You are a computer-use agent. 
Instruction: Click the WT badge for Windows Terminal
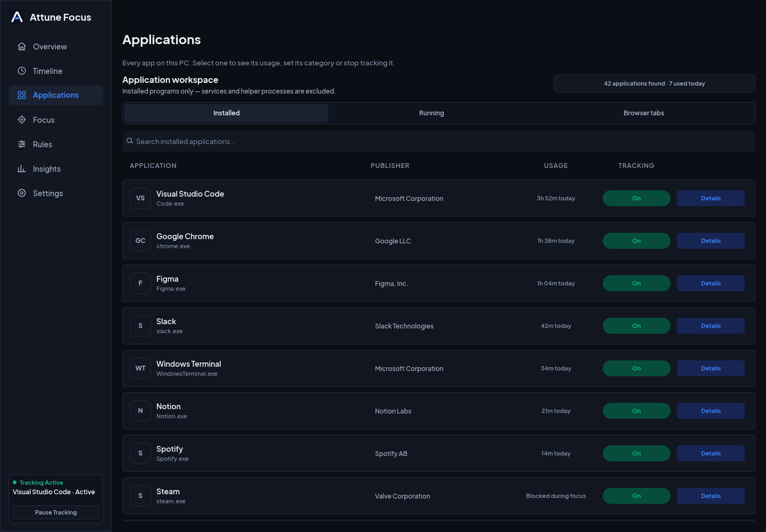(x=140, y=368)
